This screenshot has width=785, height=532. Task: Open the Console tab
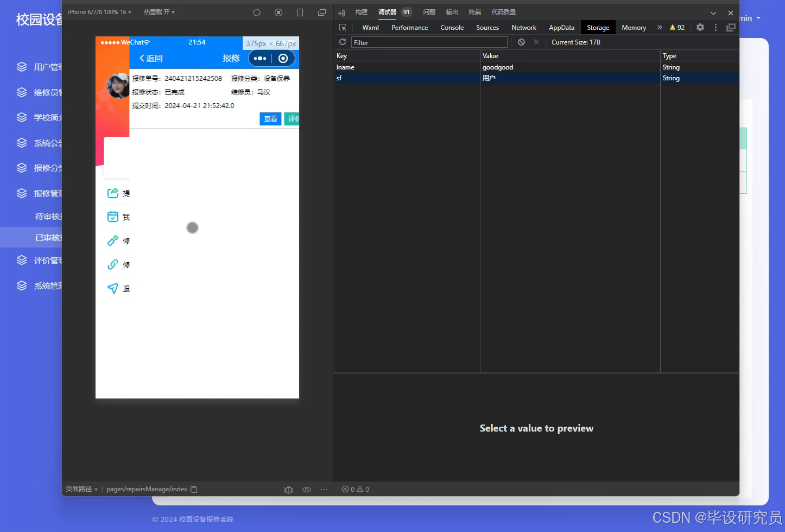(x=452, y=28)
